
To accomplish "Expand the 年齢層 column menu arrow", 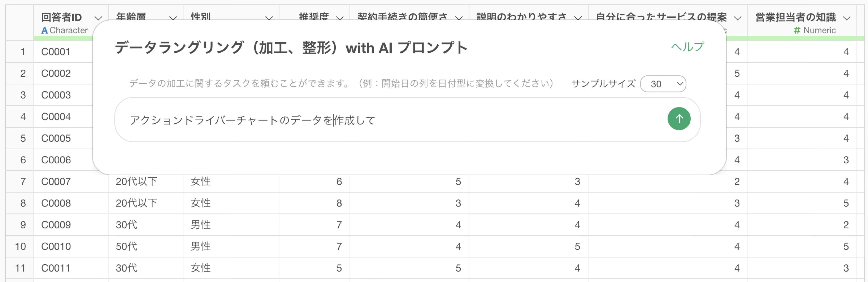I will (173, 18).
